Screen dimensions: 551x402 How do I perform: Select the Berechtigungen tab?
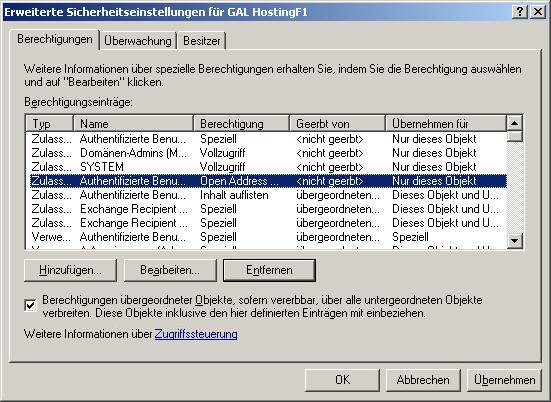(x=55, y=39)
